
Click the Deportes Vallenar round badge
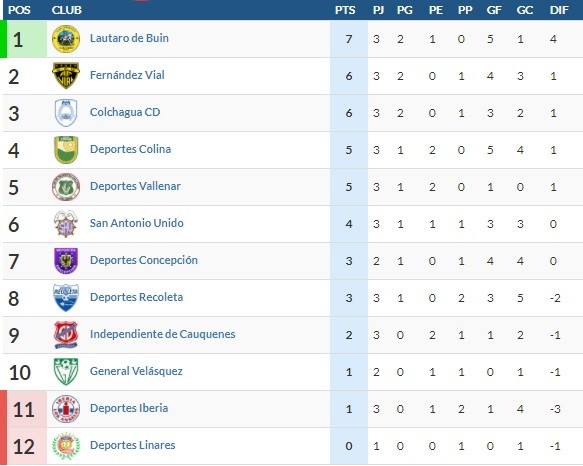pos(66,187)
